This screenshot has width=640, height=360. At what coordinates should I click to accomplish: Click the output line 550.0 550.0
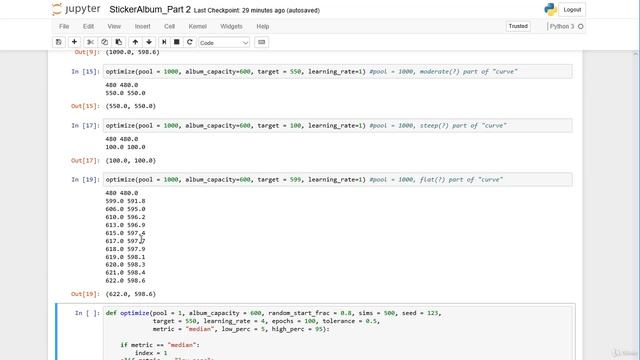(x=125, y=93)
